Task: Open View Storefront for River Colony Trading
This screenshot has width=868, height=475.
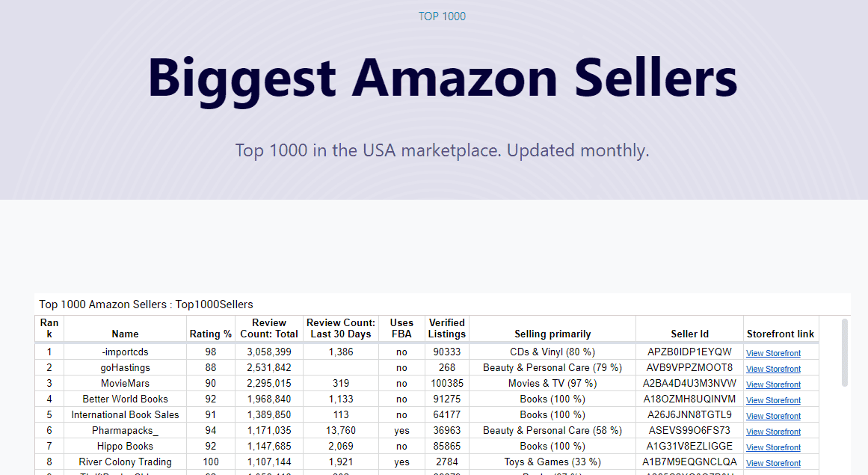Action: click(x=773, y=463)
